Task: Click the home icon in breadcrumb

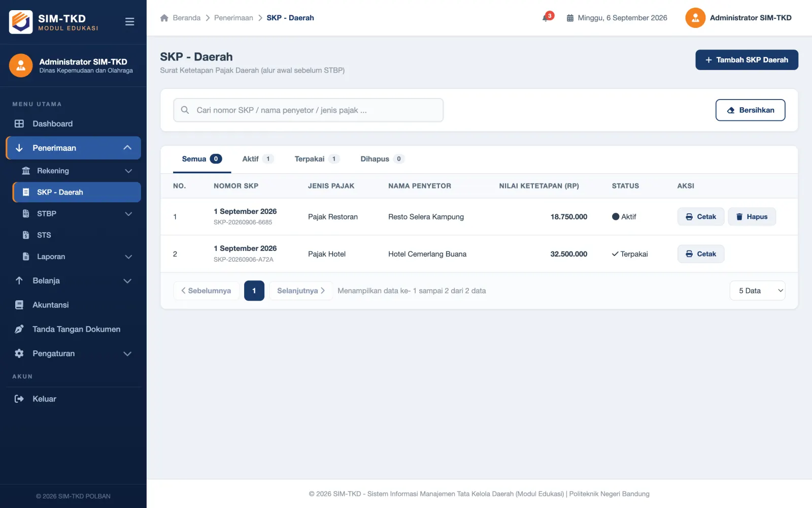Action: (x=164, y=18)
